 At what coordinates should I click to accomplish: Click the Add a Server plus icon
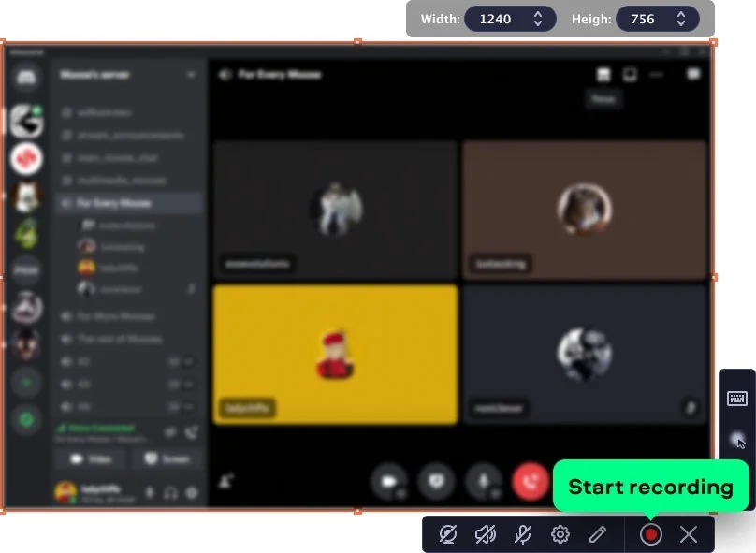pyautogui.click(x=26, y=383)
